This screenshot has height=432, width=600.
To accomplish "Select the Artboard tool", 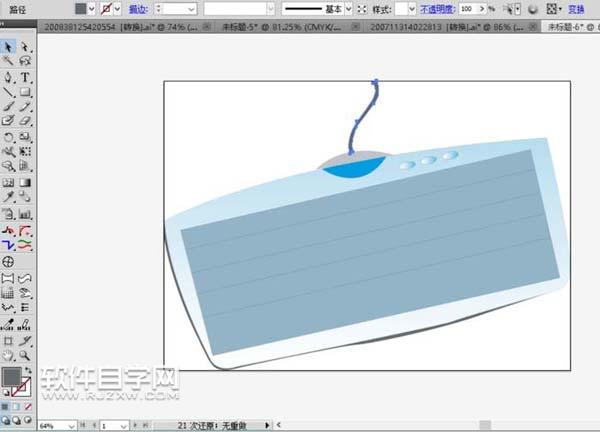I will point(8,340).
